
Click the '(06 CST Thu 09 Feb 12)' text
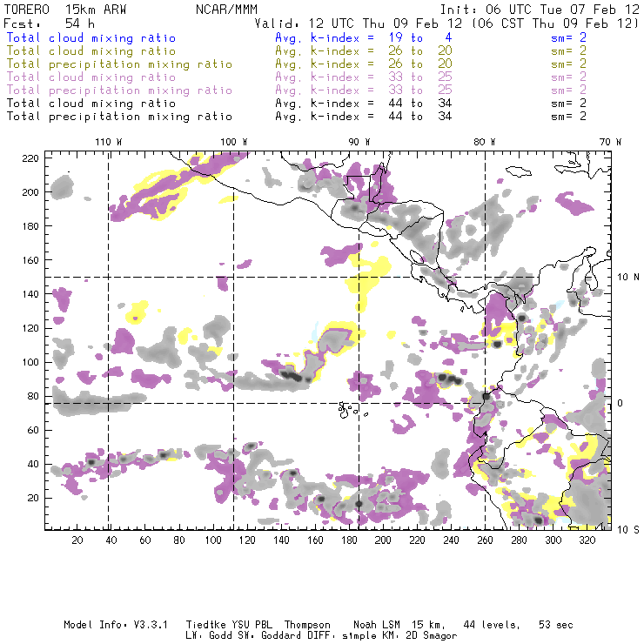554,23
